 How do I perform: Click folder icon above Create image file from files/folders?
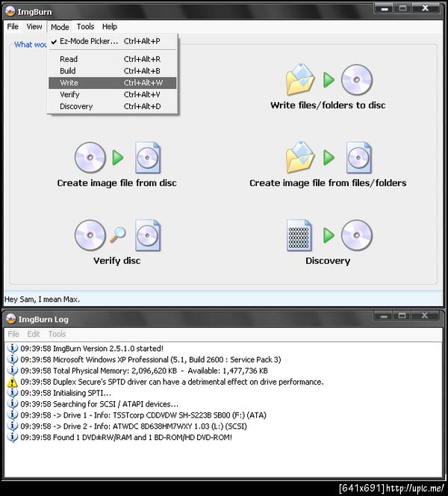tap(300, 157)
